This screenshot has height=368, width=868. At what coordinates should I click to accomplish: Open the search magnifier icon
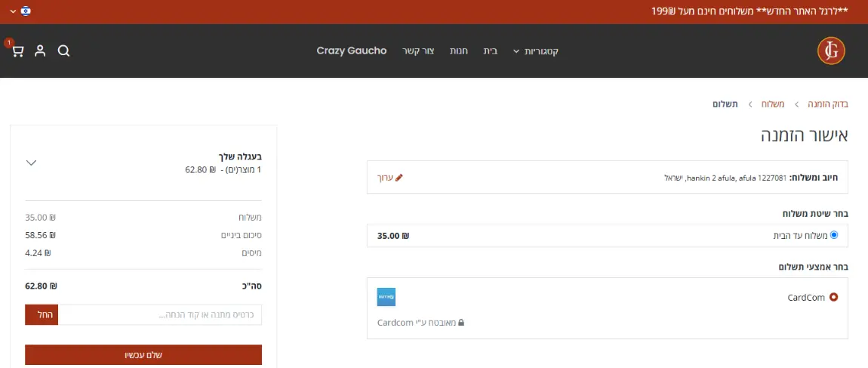(x=63, y=51)
